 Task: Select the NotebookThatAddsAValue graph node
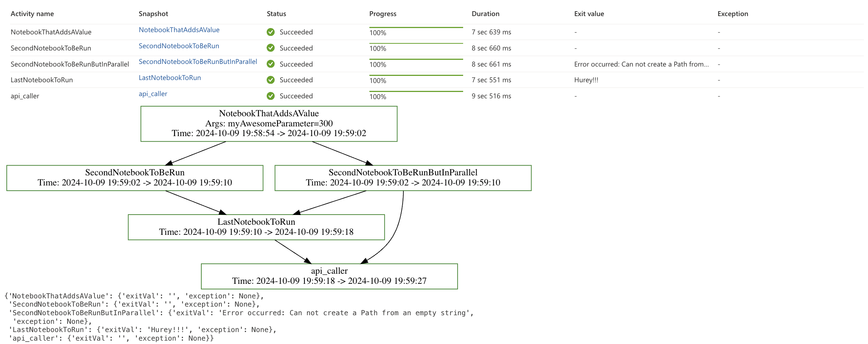point(269,124)
